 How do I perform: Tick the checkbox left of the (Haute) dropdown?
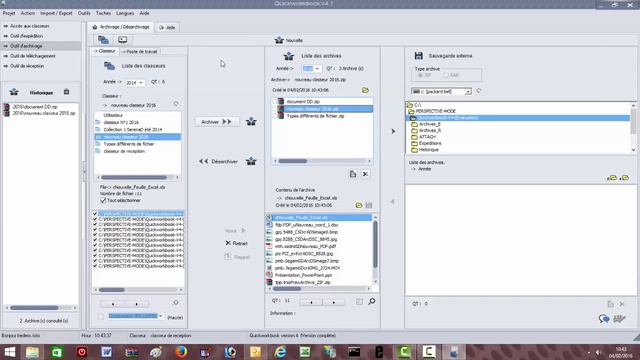coord(101,316)
